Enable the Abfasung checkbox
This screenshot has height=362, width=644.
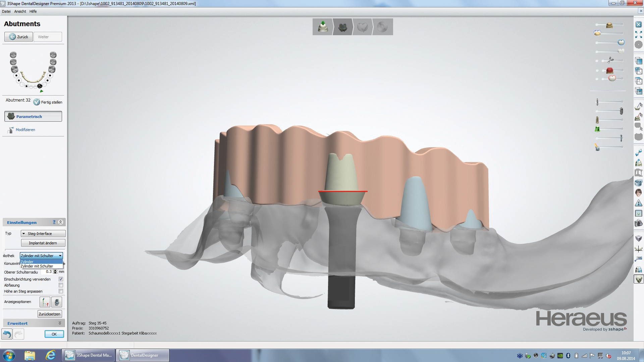click(61, 285)
